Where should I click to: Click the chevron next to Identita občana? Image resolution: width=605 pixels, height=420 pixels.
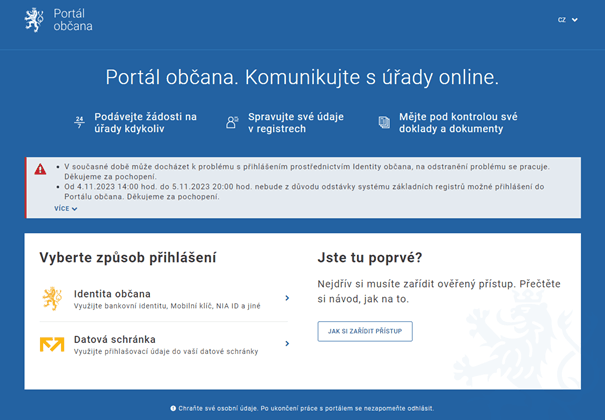pos(287,298)
